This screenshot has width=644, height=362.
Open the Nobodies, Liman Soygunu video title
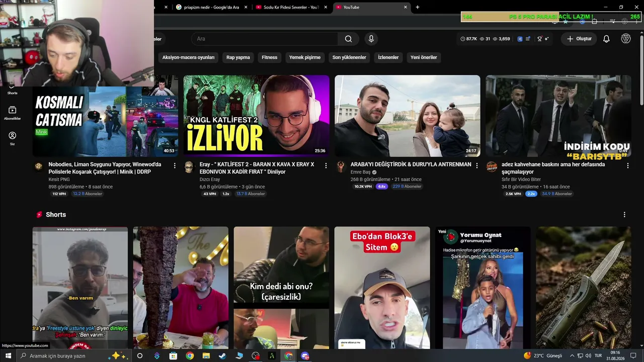[105, 168]
